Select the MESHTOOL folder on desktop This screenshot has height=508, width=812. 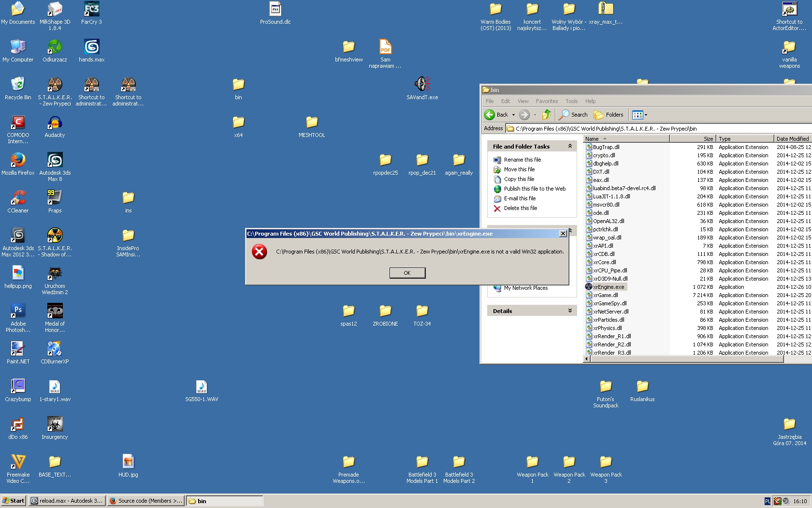pyautogui.click(x=312, y=126)
